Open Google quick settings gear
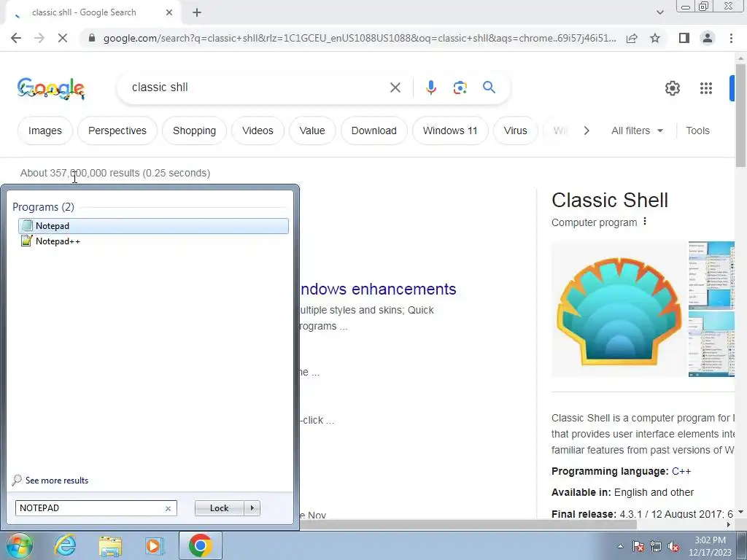 (x=672, y=88)
